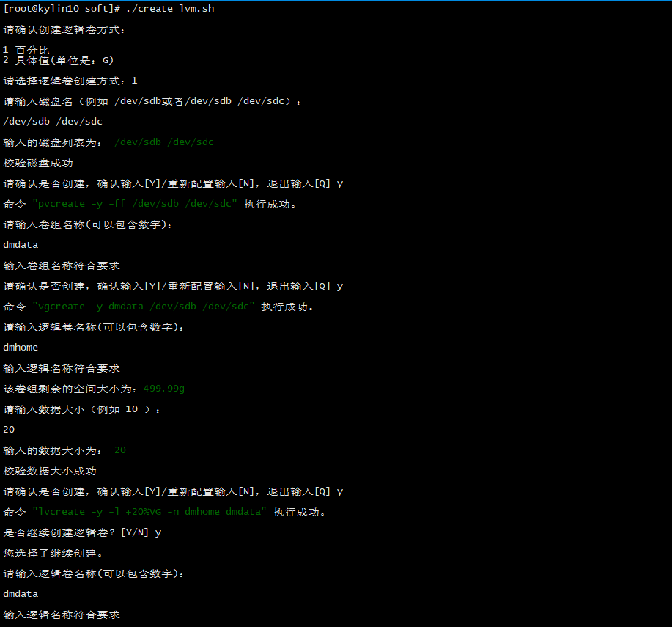
Task: Click the typed volume group name 'dmdata' below 卷组名称 prompt
Action: click(x=21, y=245)
